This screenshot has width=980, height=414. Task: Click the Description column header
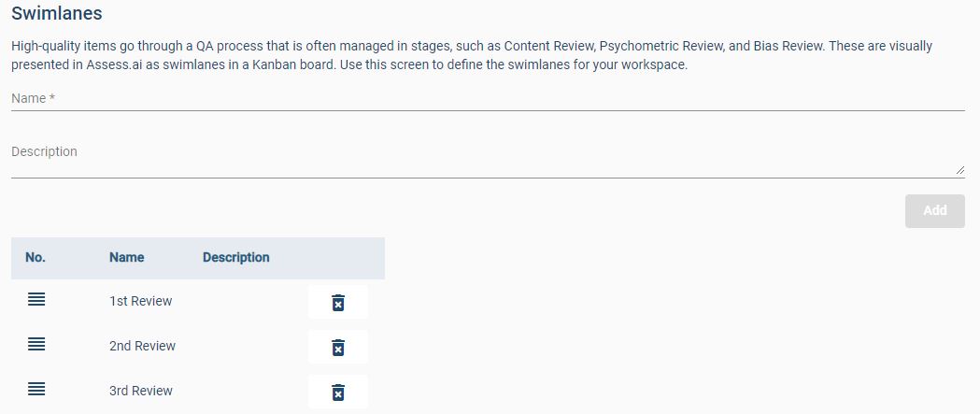(235, 258)
